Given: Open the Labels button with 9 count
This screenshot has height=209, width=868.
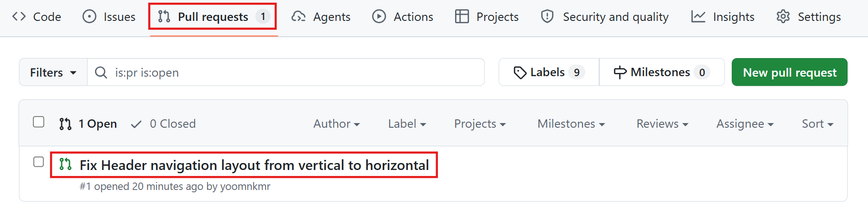Looking at the screenshot, I should tap(549, 72).
